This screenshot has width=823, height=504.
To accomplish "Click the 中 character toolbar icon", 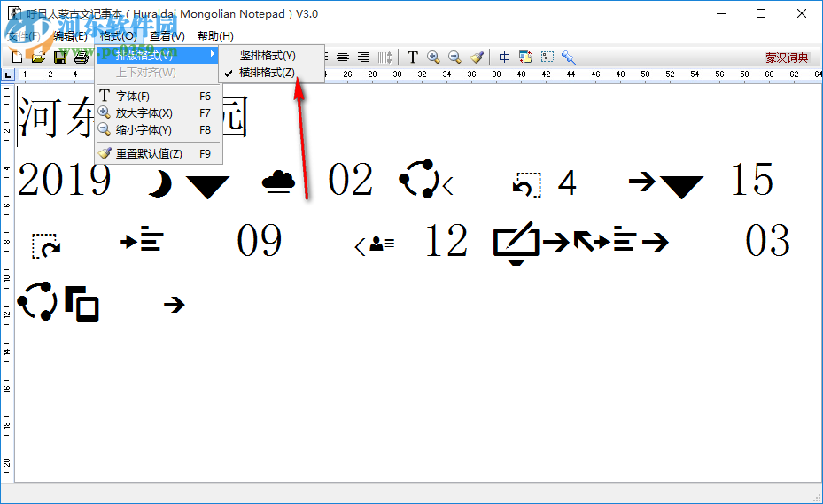I will pyautogui.click(x=504, y=58).
